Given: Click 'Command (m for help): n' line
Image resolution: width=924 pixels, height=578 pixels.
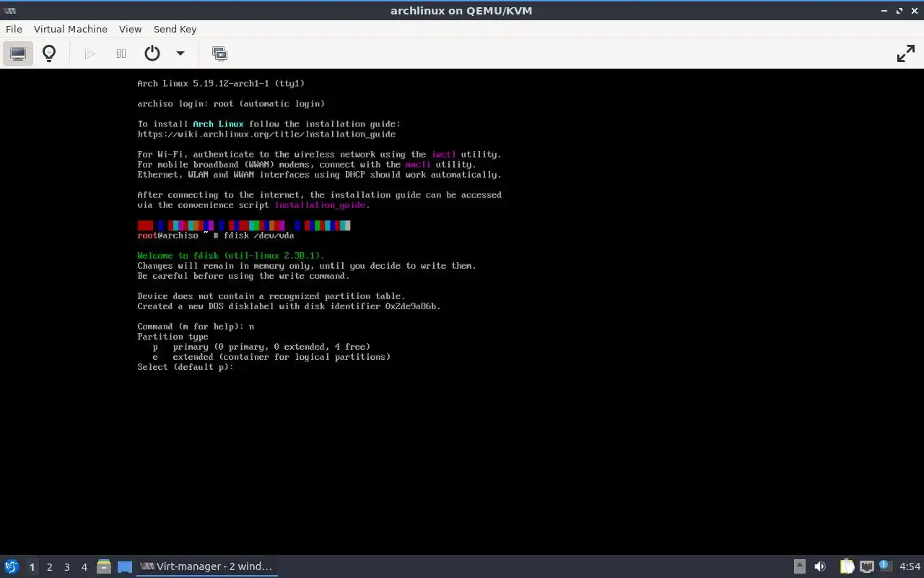Looking at the screenshot, I should (196, 327).
